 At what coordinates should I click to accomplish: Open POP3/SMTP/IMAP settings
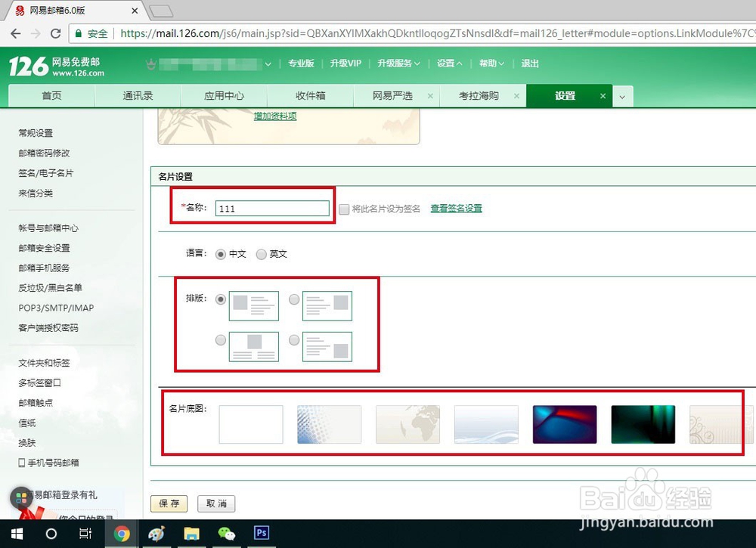click(x=56, y=308)
